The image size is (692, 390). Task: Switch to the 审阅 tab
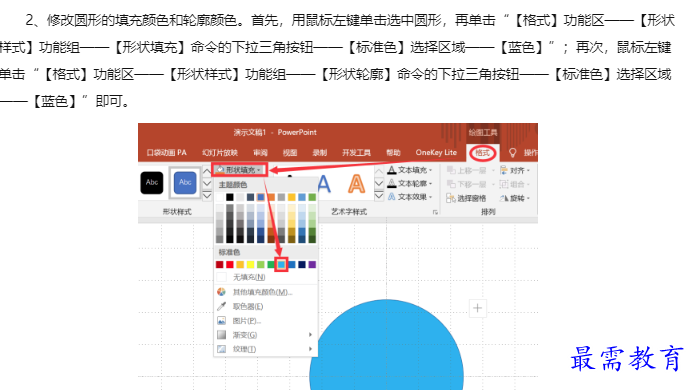pos(260,153)
